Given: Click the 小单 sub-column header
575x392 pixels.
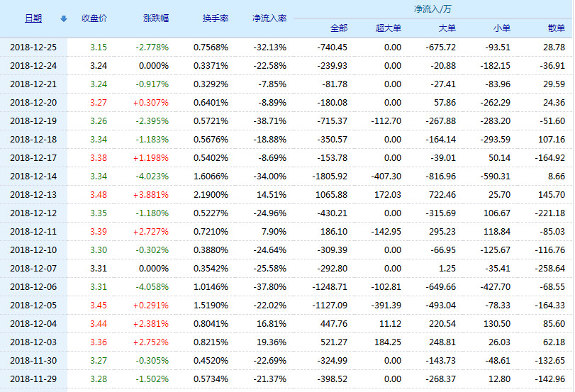Looking at the screenshot, I should [501, 28].
